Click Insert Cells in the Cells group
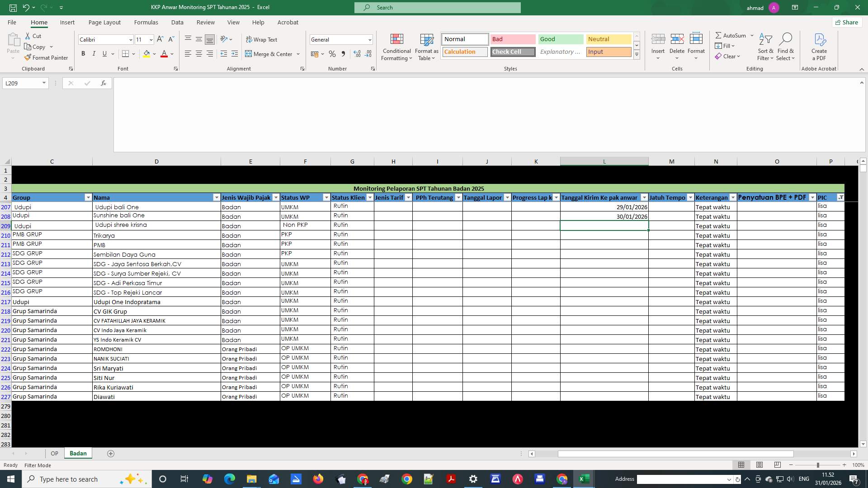Screen dimensions: 868x488 coord(658,44)
